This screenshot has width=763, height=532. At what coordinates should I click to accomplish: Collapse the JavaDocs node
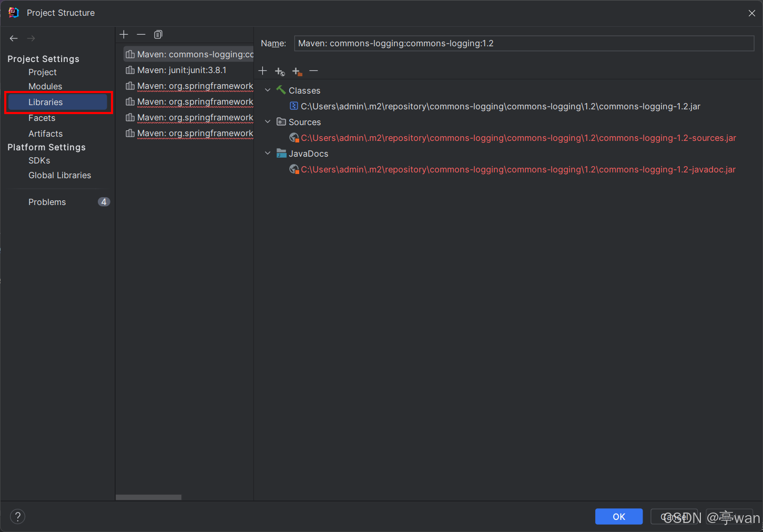tap(268, 154)
